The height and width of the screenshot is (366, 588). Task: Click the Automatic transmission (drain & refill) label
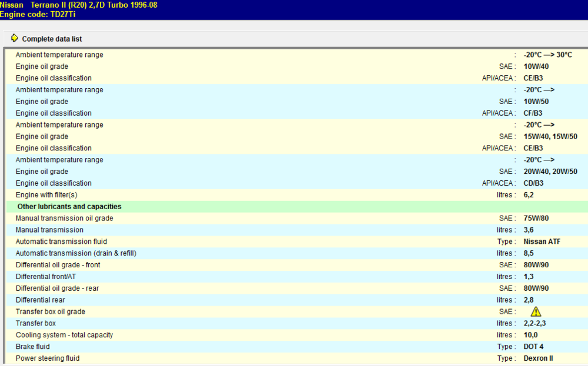point(76,253)
